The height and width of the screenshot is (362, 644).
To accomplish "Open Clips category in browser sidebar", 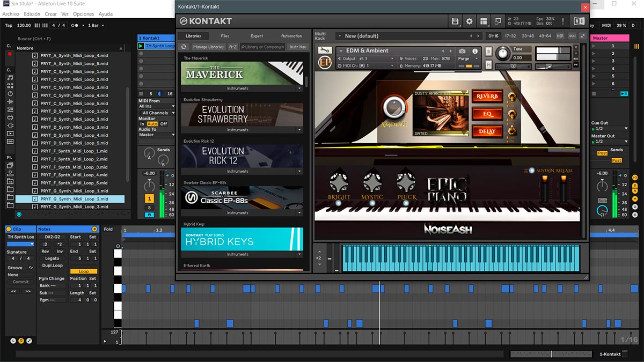I will tap(10, 134).
